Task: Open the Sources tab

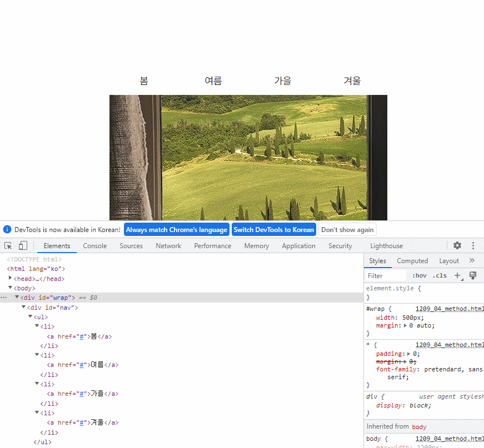Action: point(131,246)
